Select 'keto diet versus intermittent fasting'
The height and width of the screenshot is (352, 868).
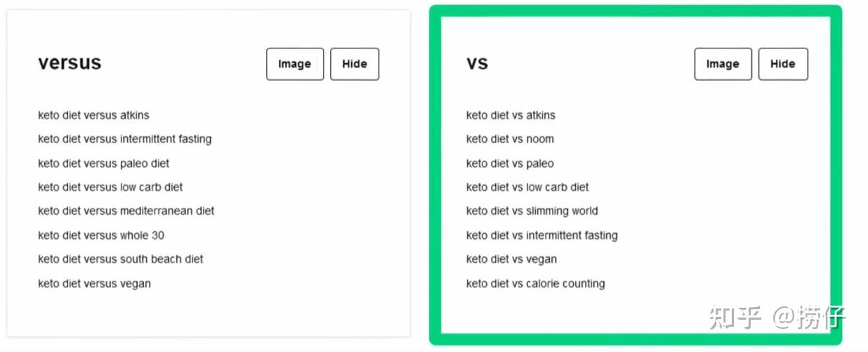pos(124,139)
